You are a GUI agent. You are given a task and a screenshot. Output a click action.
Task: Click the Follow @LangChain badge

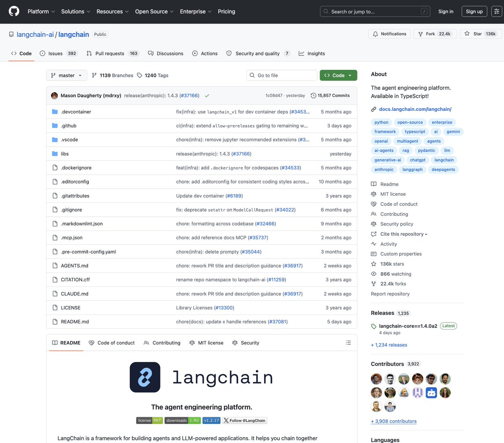click(x=244, y=420)
